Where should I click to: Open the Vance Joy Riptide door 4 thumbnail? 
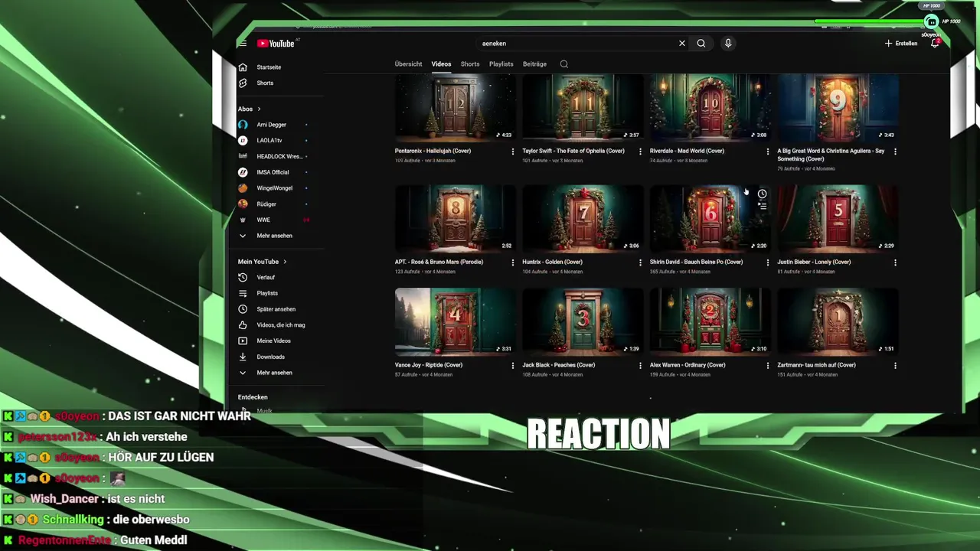click(455, 322)
